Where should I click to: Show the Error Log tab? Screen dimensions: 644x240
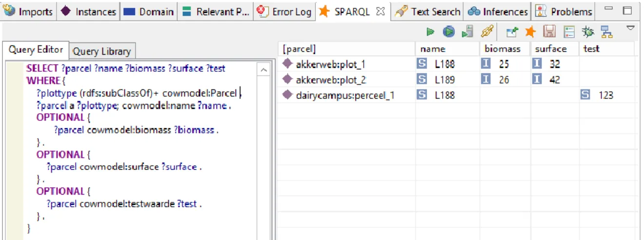[x=284, y=11]
